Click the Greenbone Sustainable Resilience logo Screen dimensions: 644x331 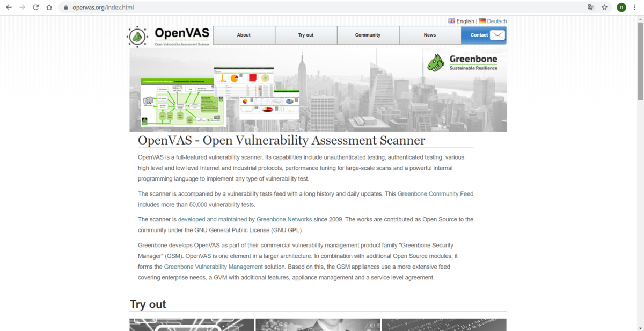click(x=463, y=62)
